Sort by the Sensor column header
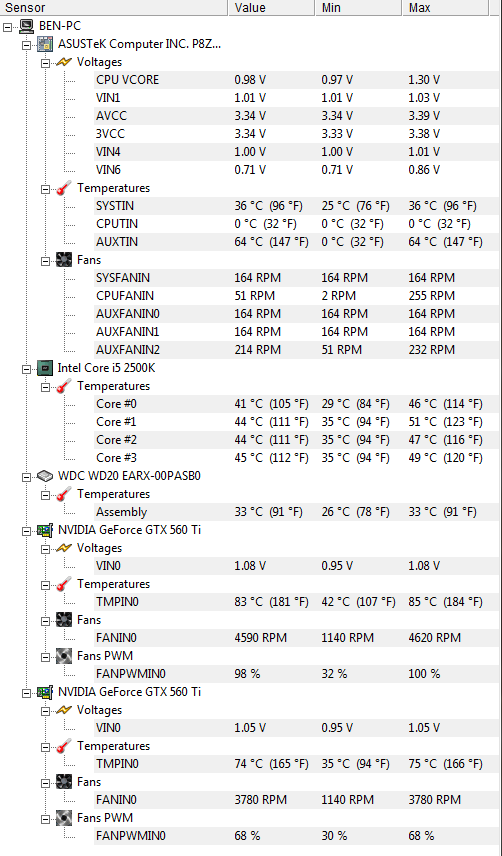 [x=113, y=8]
